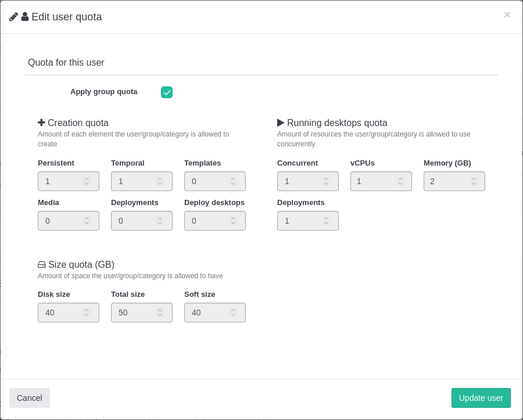This screenshot has width=523, height=420.
Task: Close the Edit user quota dialog
Action: click(x=507, y=15)
